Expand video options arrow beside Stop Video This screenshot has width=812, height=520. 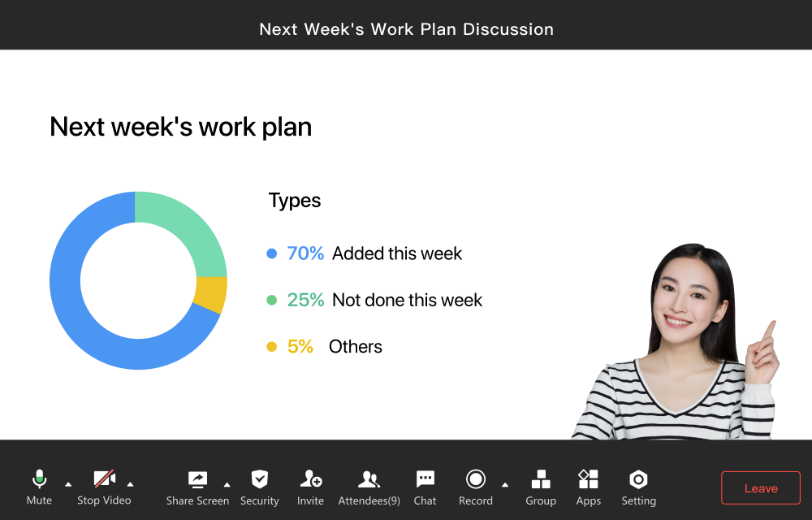pyautogui.click(x=131, y=485)
